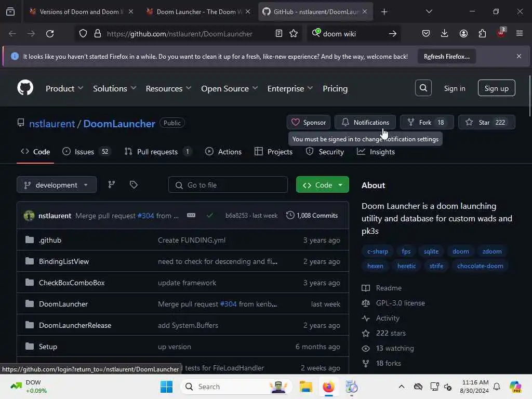Switch to the Actions tab
532x399 pixels.
coord(223,152)
